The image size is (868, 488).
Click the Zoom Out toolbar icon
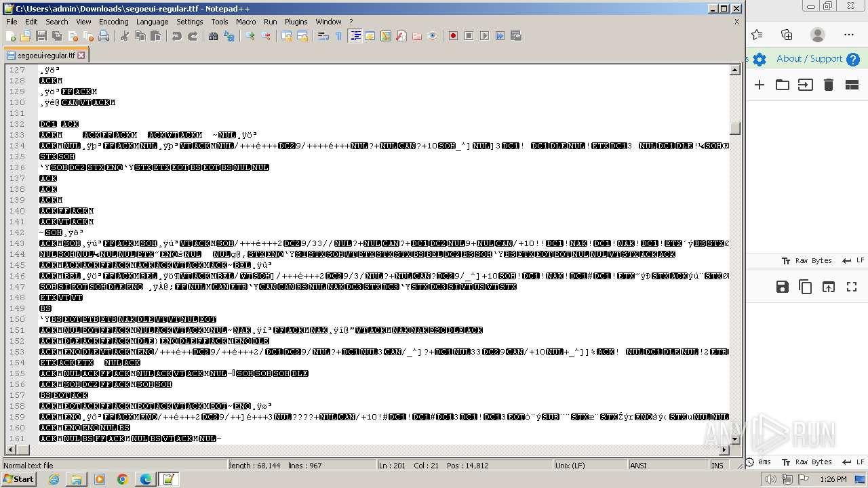(x=266, y=36)
